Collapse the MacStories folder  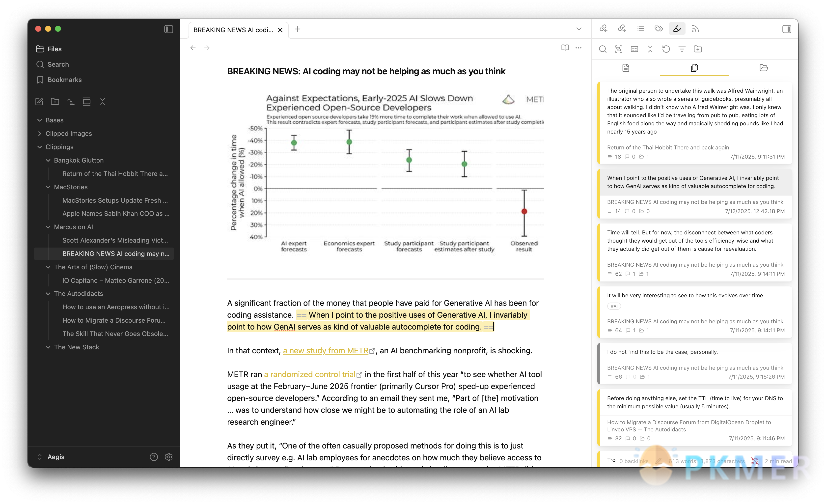[48, 187]
